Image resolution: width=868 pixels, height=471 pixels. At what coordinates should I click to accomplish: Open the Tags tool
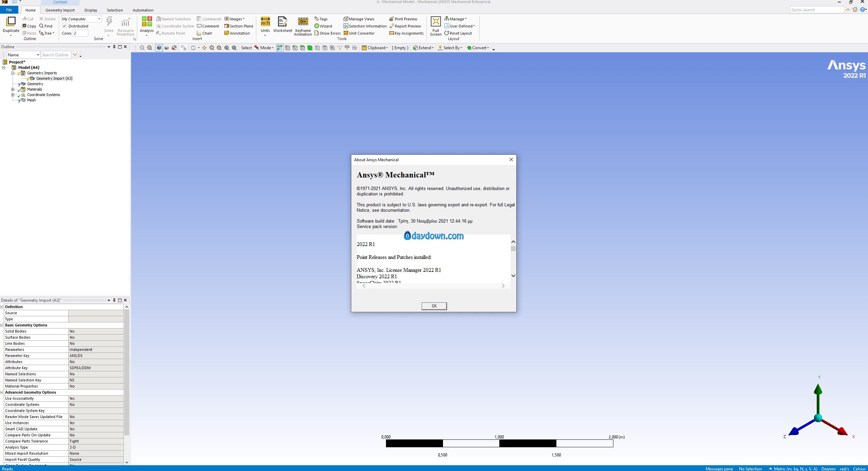click(321, 19)
